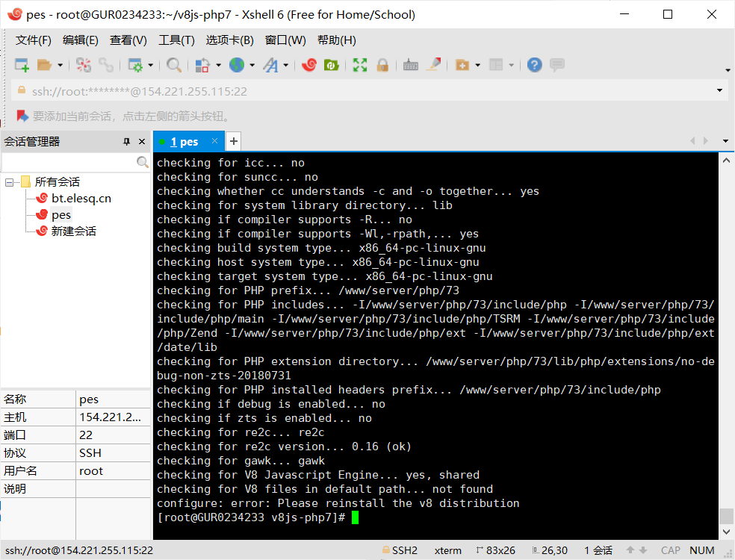Click the tab list dropdown arrow
The width and height of the screenshot is (735, 560).
click(x=725, y=141)
